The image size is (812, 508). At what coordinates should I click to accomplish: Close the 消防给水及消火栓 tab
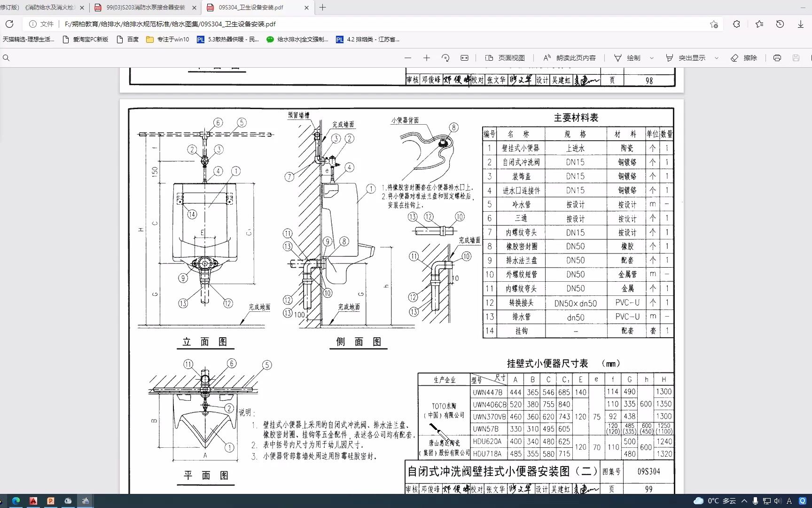click(x=82, y=8)
